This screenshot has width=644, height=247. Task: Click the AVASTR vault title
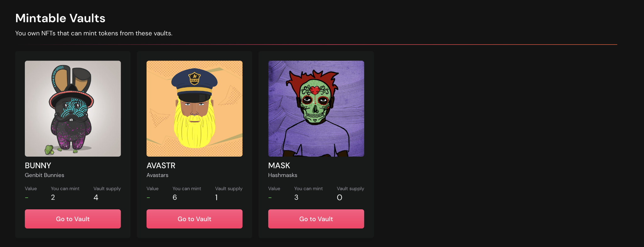pos(161,165)
